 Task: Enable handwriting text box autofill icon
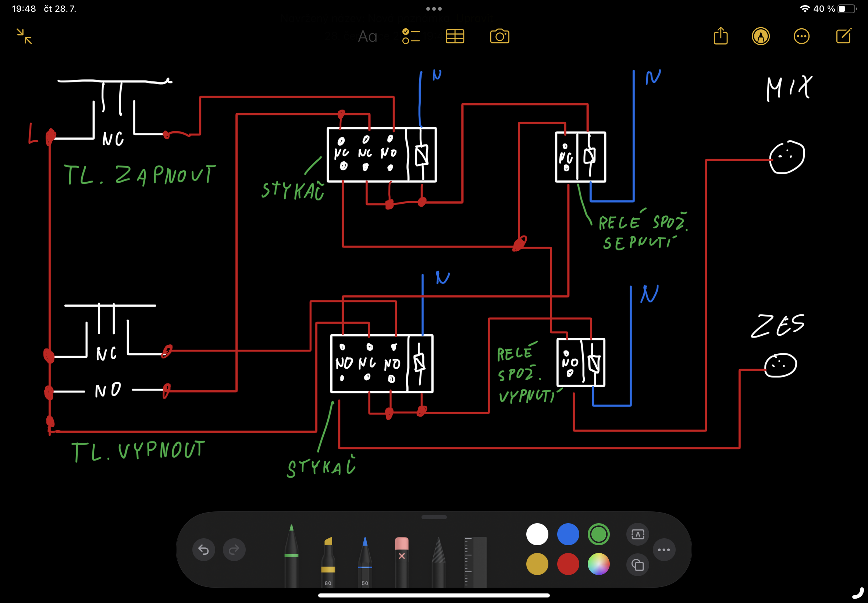click(638, 534)
